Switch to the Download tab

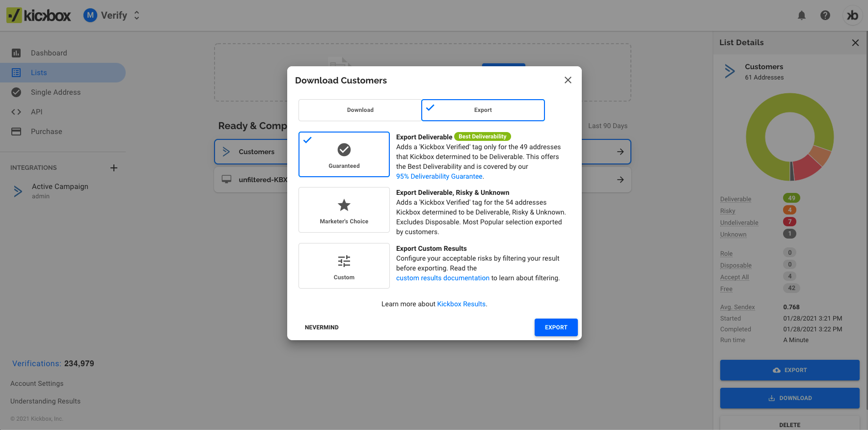click(360, 110)
